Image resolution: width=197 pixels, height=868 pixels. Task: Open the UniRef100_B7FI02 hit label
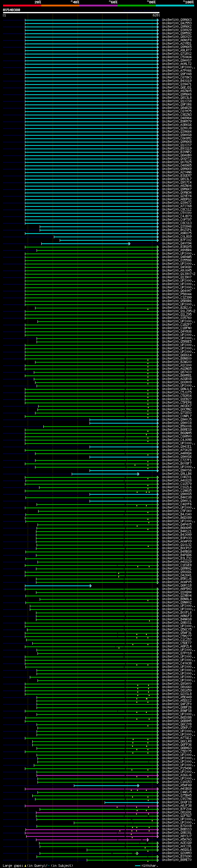click(177, 240)
